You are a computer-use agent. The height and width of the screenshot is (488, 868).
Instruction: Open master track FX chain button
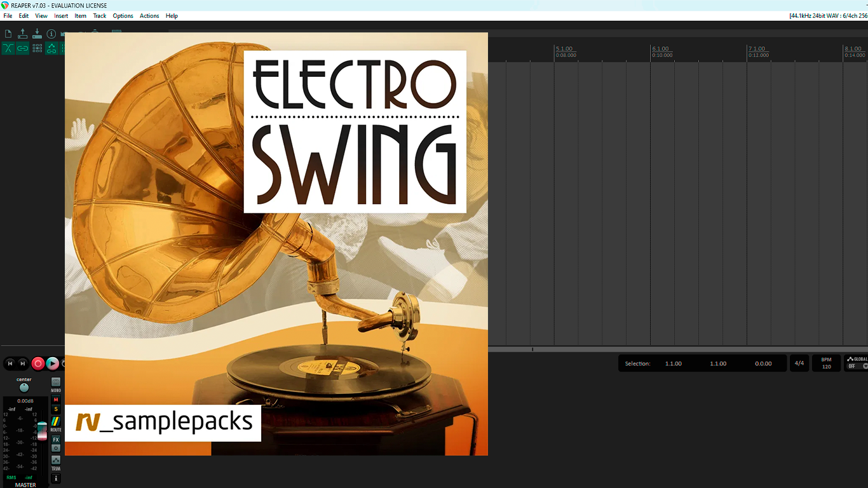click(56, 440)
